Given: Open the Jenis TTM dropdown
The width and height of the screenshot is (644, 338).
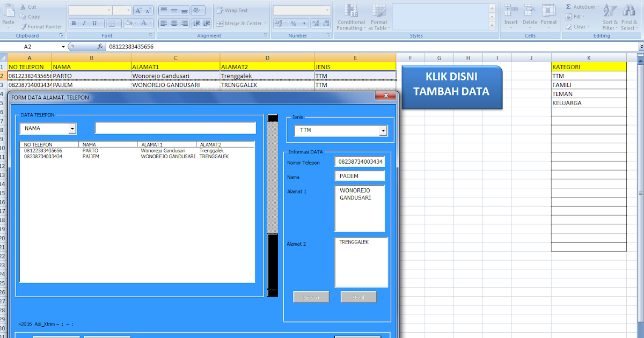Looking at the screenshot, I should coord(383,130).
